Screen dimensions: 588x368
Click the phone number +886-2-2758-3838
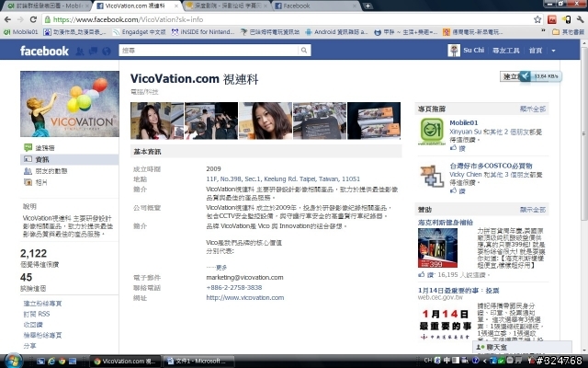click(x=234, y=288)
